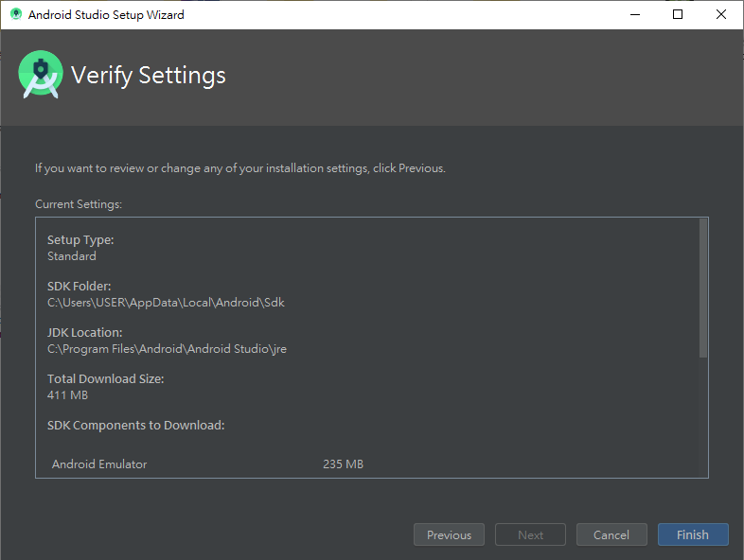744x560 pixels.
Task: Click the 'Total Download Size:' heading
Action: (105, 379)
